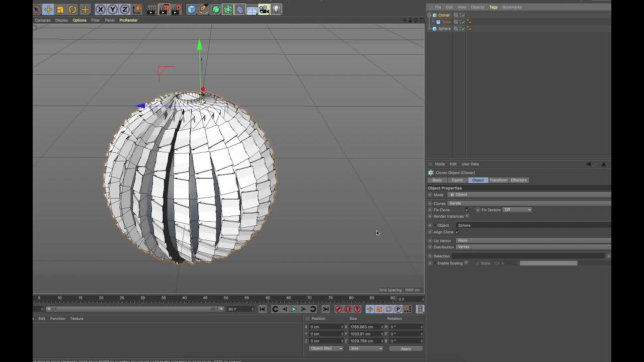Select the Move tool in top toolbar
Viewport: 644px width, 362px height.
[48, 9]
